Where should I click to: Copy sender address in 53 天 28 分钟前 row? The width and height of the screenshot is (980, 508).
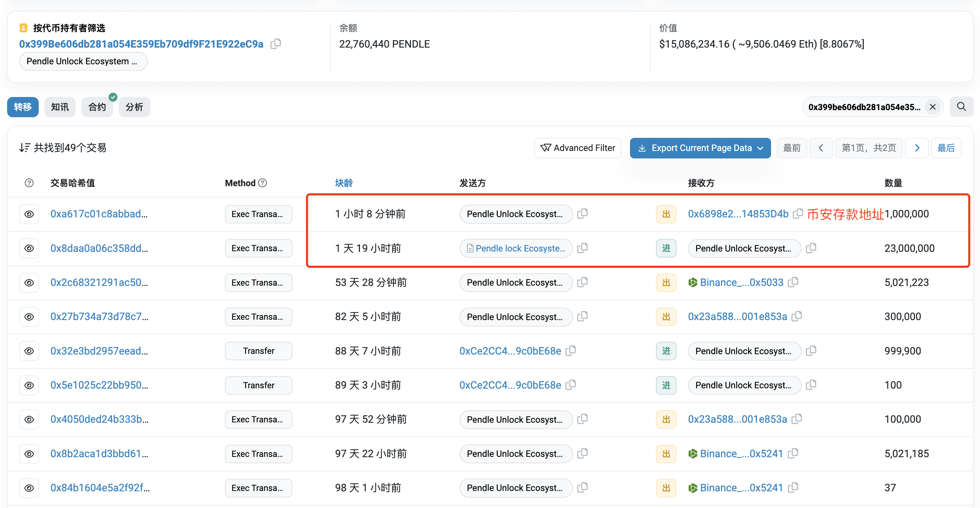[x=582, y=282]
